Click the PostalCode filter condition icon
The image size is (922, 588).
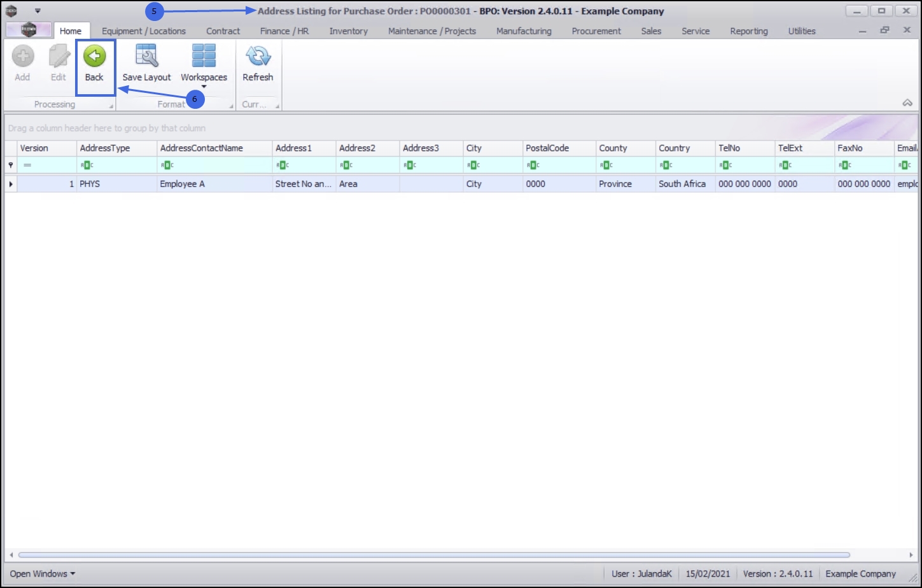(x=532, y=165)
